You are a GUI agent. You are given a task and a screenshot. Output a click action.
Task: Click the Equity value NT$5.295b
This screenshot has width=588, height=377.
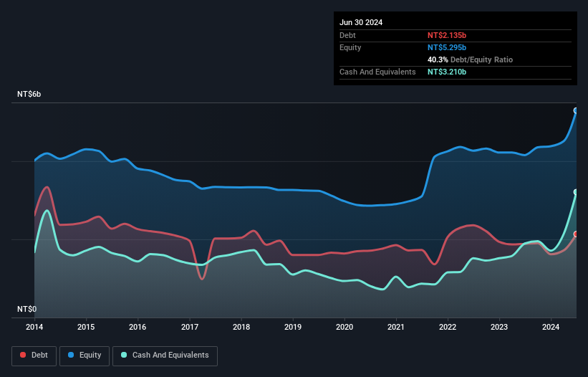pos(447,47)
